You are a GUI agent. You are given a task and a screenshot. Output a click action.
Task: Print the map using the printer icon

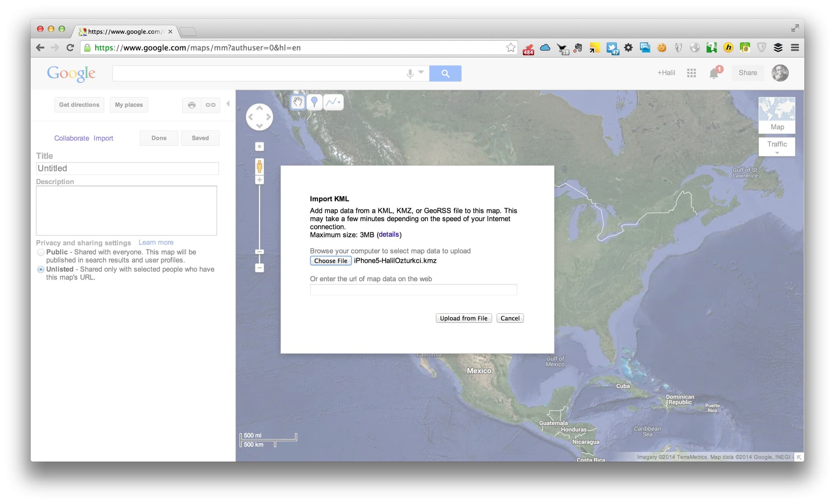click(192, 105)
